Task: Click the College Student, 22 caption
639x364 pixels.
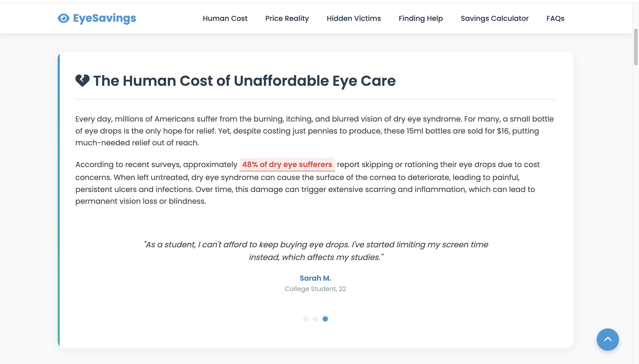Action: tap(315, 289)
